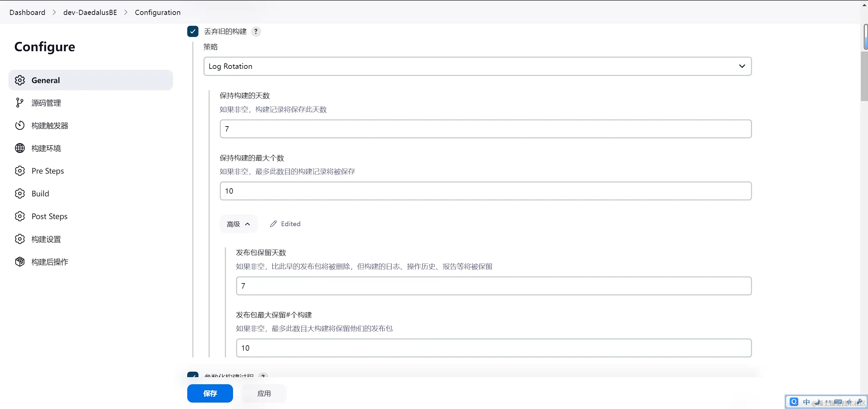Click the General gear icon in sidebar
The width and height of the screenshot is (868, 409).
[x=20, y=80]
